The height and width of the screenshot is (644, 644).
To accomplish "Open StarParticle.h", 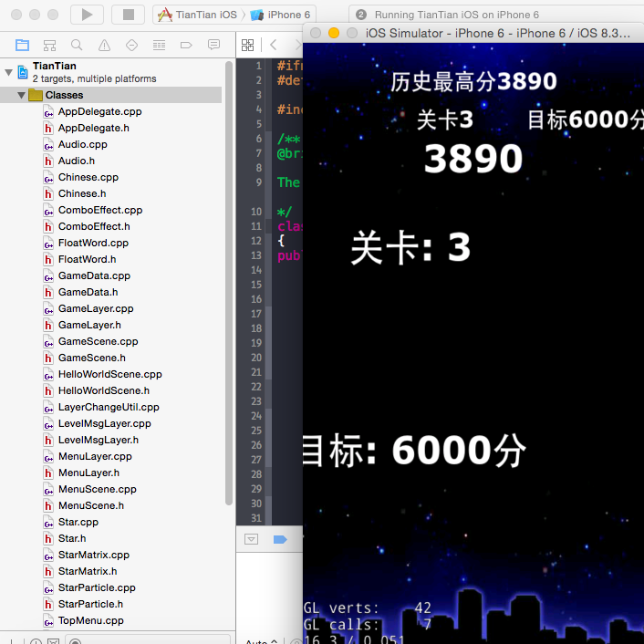I will (x=91, y=605).
